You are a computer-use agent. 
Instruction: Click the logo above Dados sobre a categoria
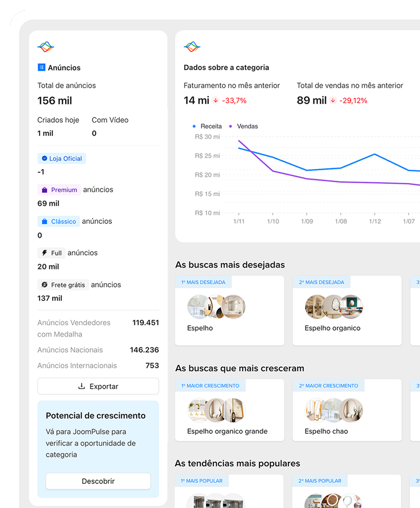(192, 47)
